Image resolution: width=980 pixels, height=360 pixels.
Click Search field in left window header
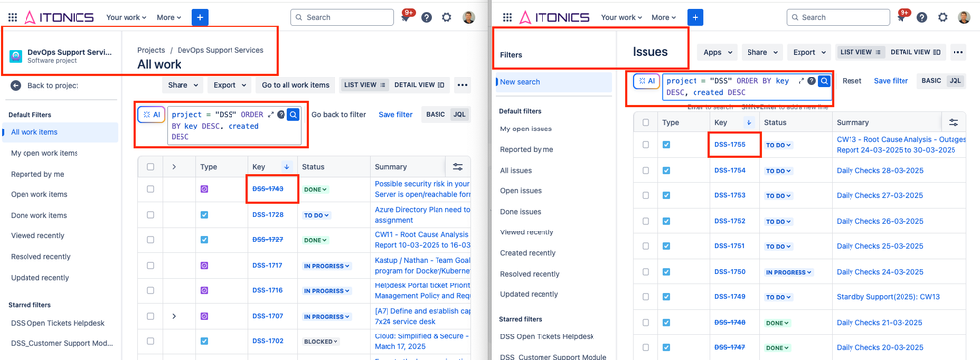pyautogui.click(x=342, y=17)
